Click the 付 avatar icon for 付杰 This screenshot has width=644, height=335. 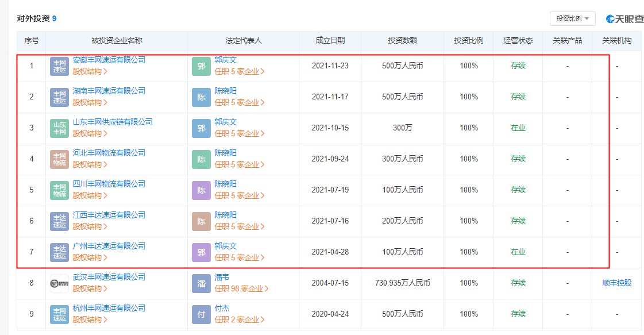tap(201, 314)
